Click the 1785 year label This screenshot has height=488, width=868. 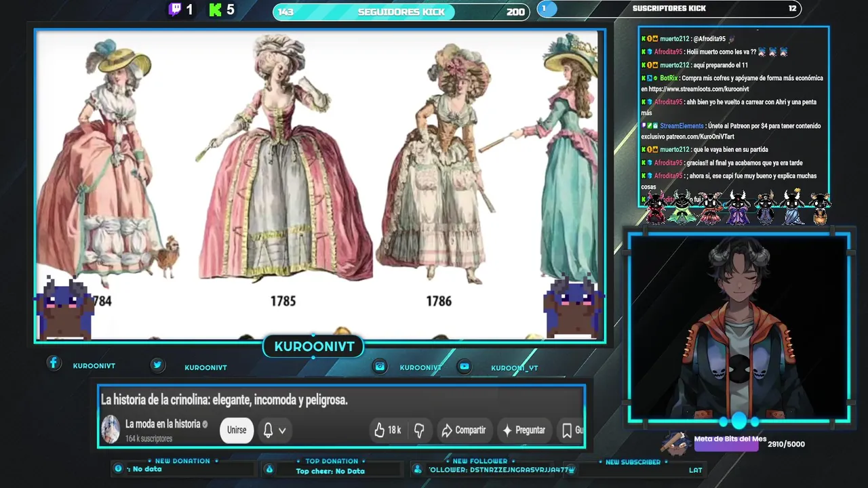(283, 301)
